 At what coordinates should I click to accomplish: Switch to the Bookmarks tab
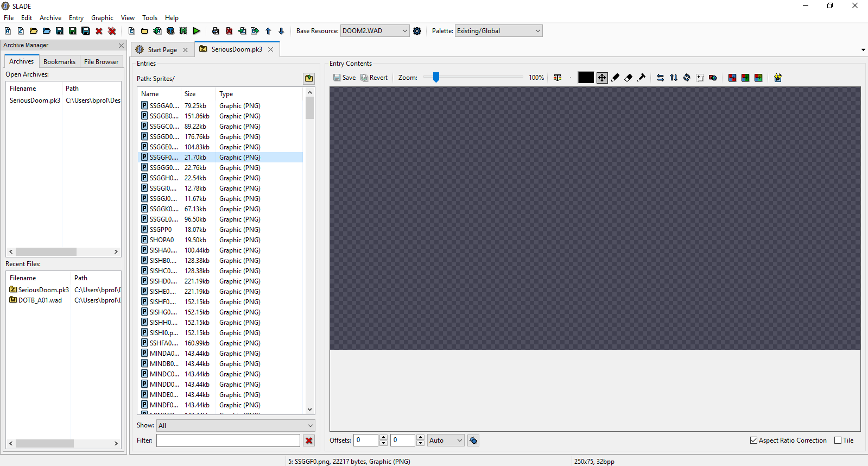[59, 62]
